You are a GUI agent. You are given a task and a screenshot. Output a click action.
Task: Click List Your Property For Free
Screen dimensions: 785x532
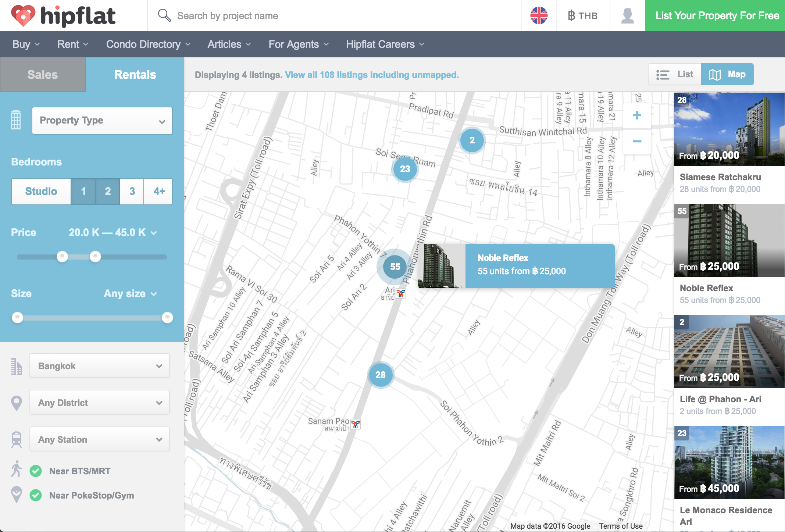[717, 15]
